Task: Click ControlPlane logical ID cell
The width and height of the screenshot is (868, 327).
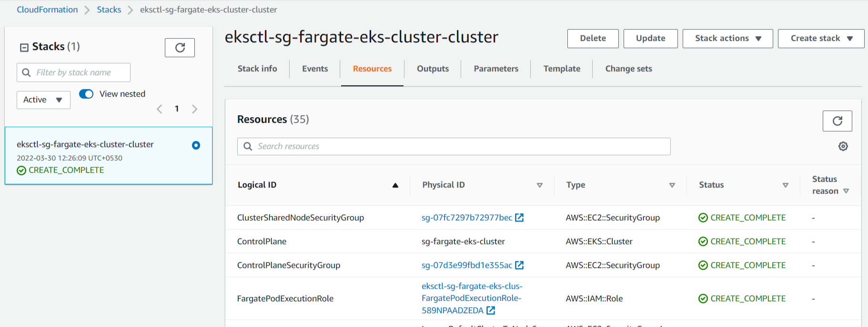Action: [262, 241]
